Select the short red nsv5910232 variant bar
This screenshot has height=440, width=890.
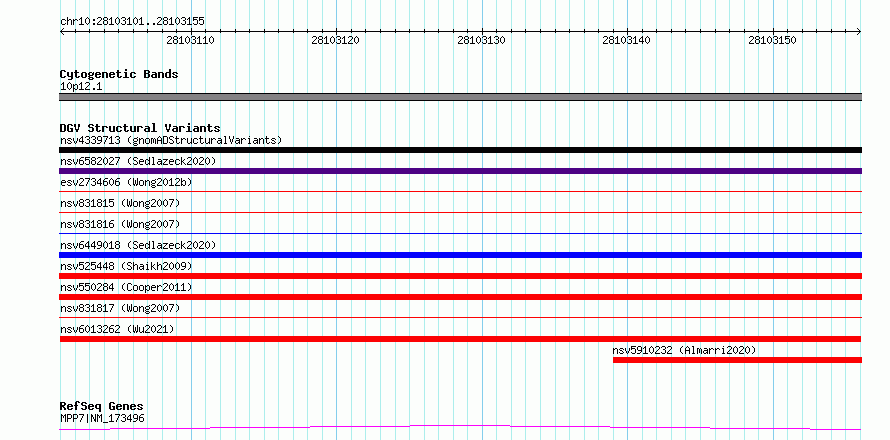click(x=737, y=360)
